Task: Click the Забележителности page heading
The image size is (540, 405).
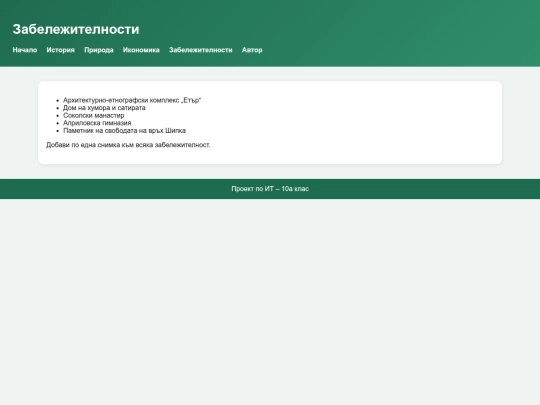Action: point(76,29)
